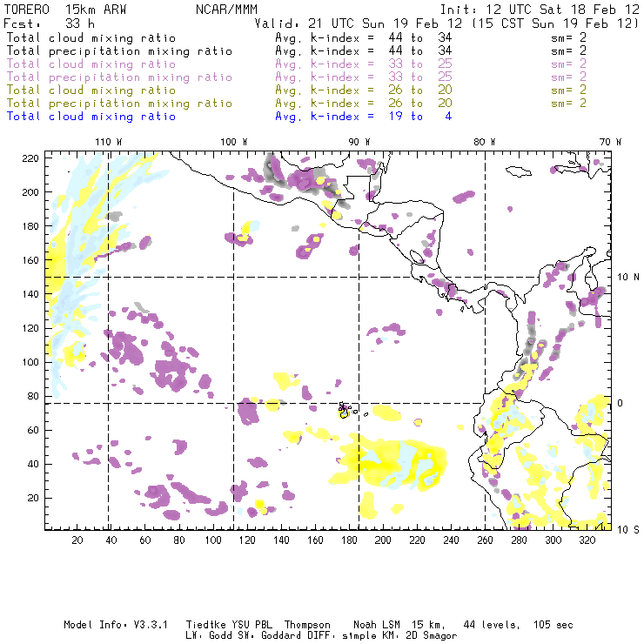Click the 'YSU PBL' footer text
This screenshot has height=644, width=644.
click(x=252, y=625)
